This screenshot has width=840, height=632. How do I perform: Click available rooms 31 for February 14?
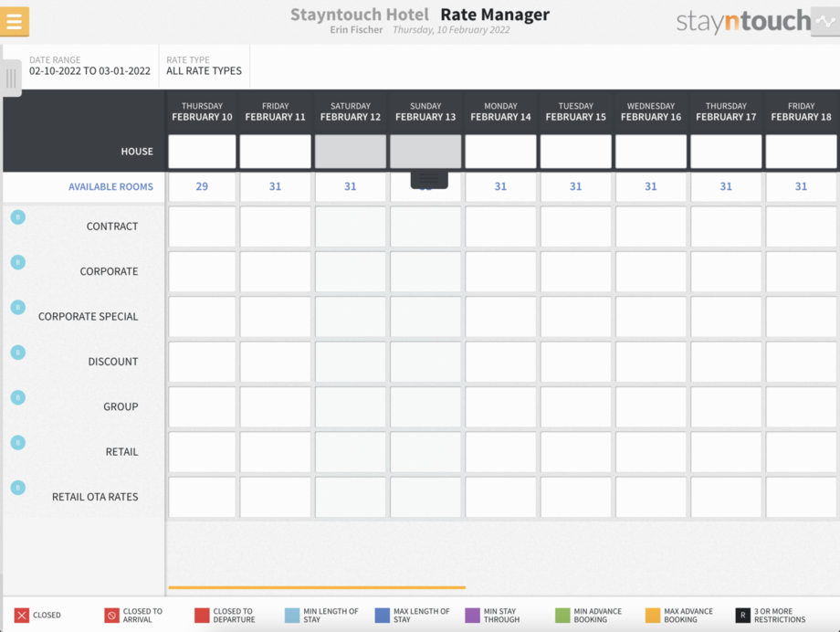(500, 186)
